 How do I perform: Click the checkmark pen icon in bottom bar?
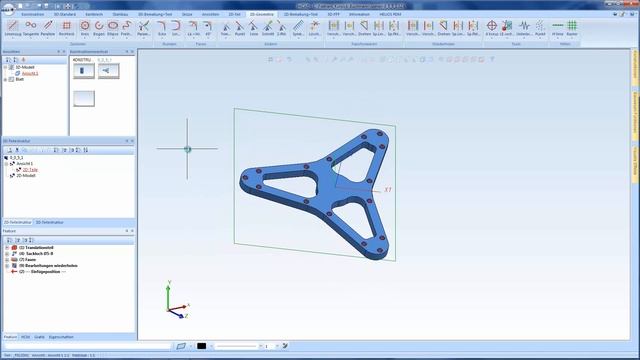(x=285, y=346)
